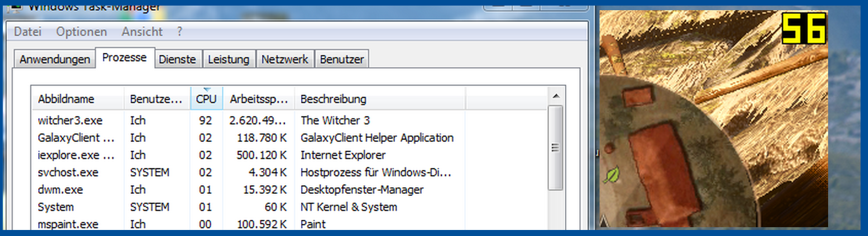The image size is (868, 236).
Task: Click Desktopfenster-Manager description
Action: [362, 190]
